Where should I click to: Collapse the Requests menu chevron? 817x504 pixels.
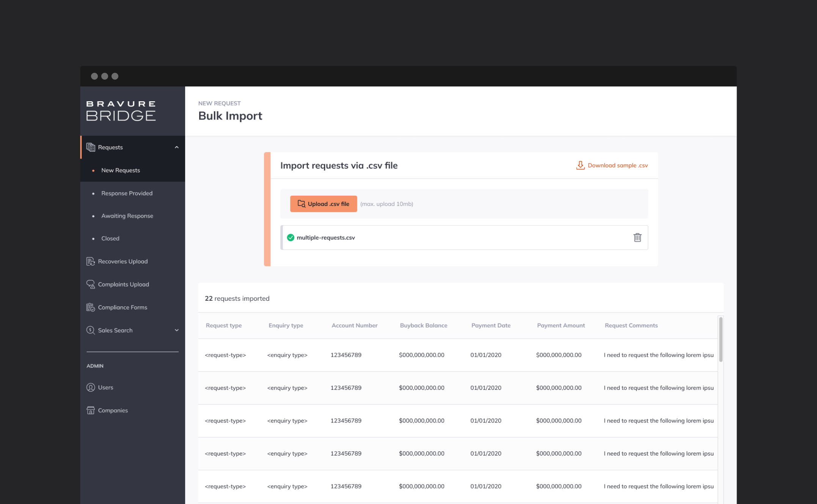click(176, 147)
